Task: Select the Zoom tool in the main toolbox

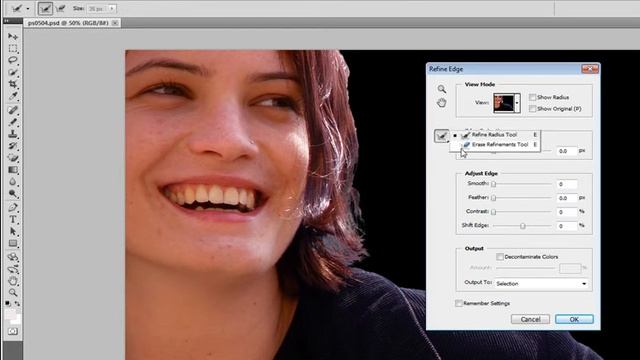Action: coord(13,293)
